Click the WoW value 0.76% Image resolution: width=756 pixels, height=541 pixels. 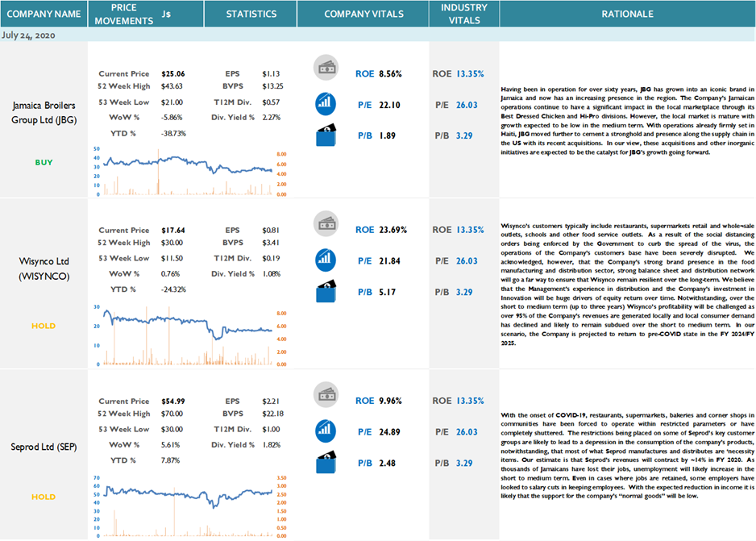(x=171, y=274)
